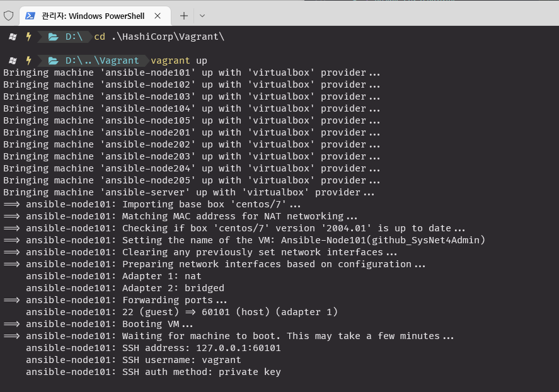Click the 'cd .\HashiCorp\Vagrant\' command text
The image size is (559, 392).
click(x=159, y=37)
